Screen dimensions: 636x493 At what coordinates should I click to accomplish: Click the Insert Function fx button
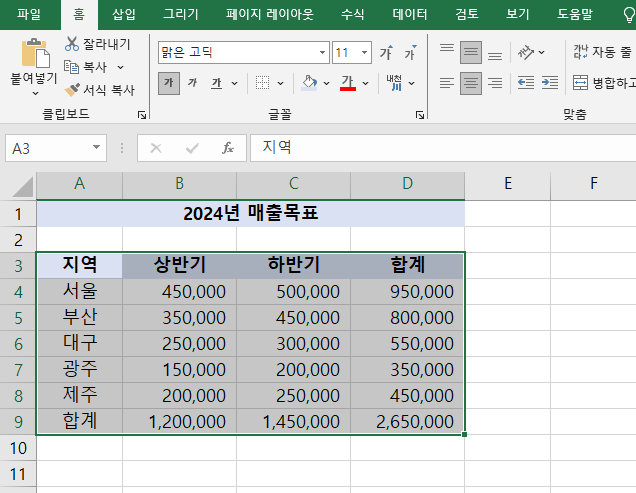click(x=228, y=148)
